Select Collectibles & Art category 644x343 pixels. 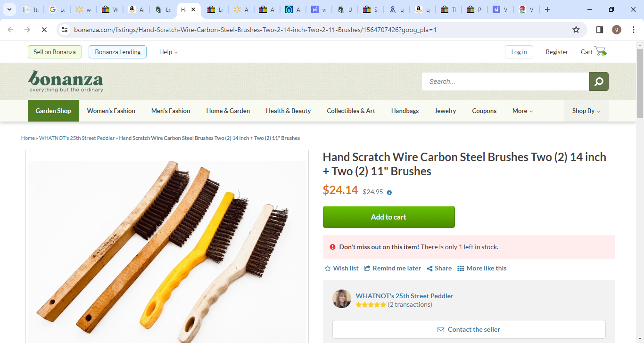pyautogui.click(x=351, y=111)
